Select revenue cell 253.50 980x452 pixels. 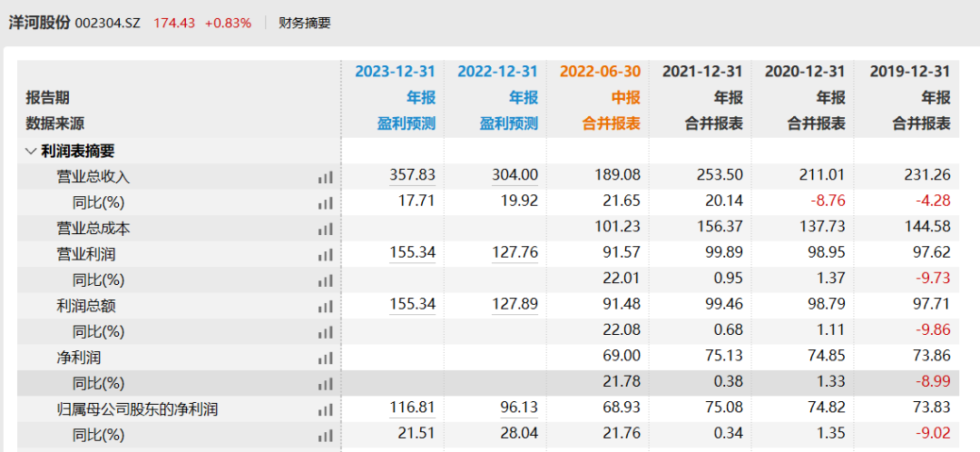click(720, 174)
